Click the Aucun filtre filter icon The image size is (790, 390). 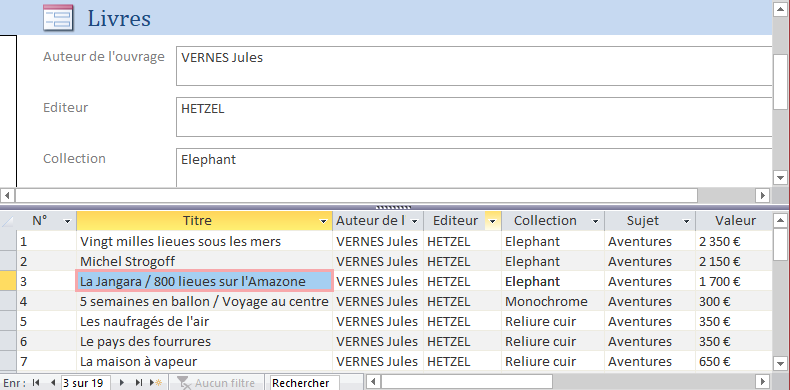[184, 383]
